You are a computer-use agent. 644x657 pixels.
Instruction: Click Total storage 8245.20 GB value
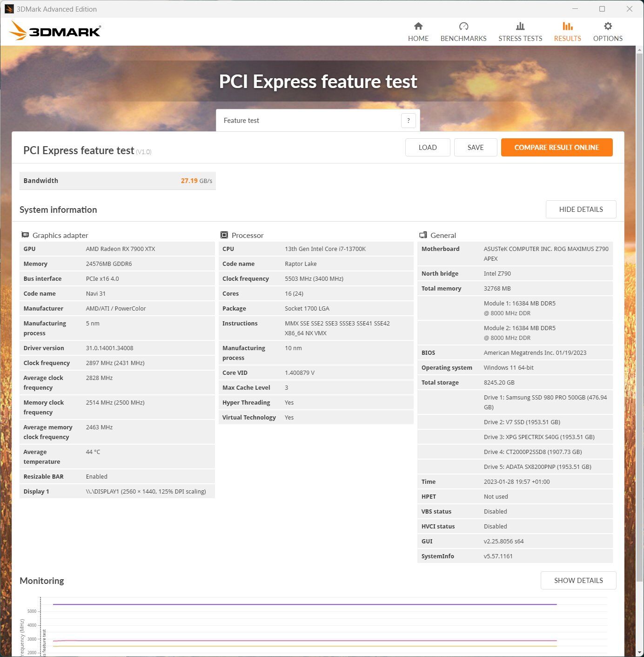[x=499, y=383]
